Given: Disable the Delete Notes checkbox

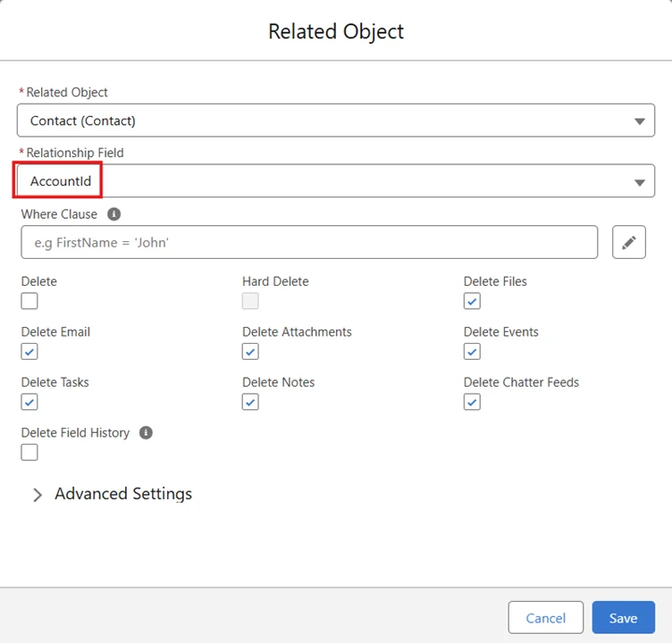Looking at the screenshot, I should click(x=250, y=402).
